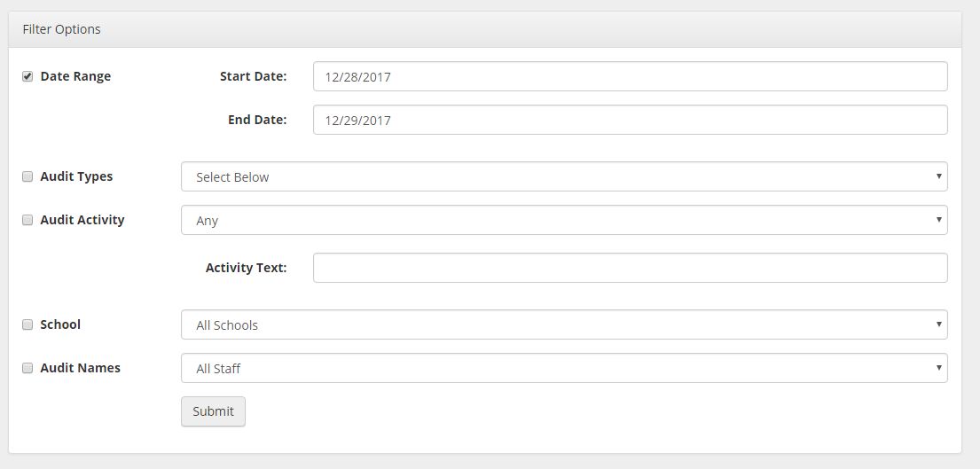This screenshot has width=980, height=469.
Task: Expand the 'All Staff' dropdown
Action: tap(564, 368)
